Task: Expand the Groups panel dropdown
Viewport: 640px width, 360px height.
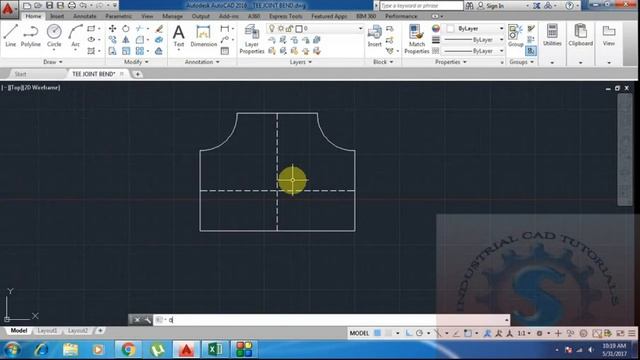Action: coord(522,62)
